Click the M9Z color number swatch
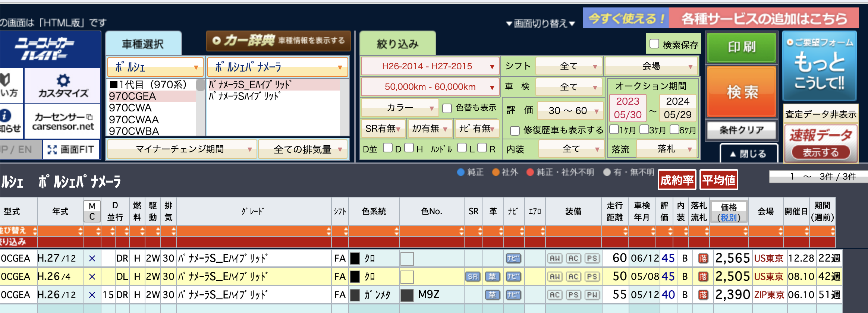 point(407,295)
